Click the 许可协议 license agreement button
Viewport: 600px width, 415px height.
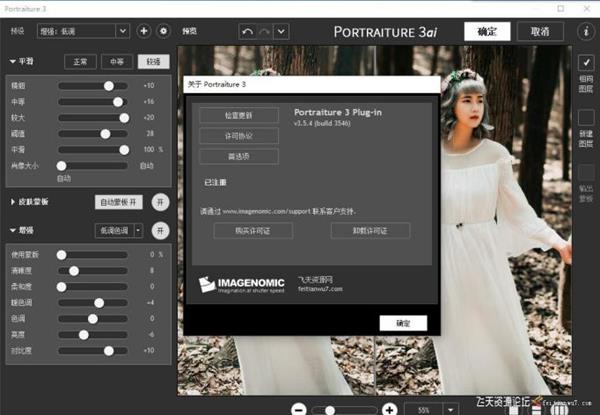click(239, 136)
